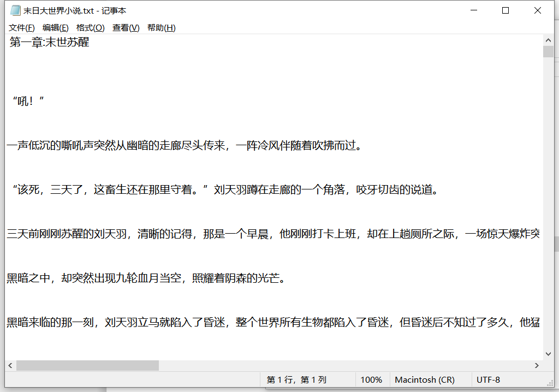
Task: Click the UTF-8 encoding status entry
Action: tap(488, 379)
